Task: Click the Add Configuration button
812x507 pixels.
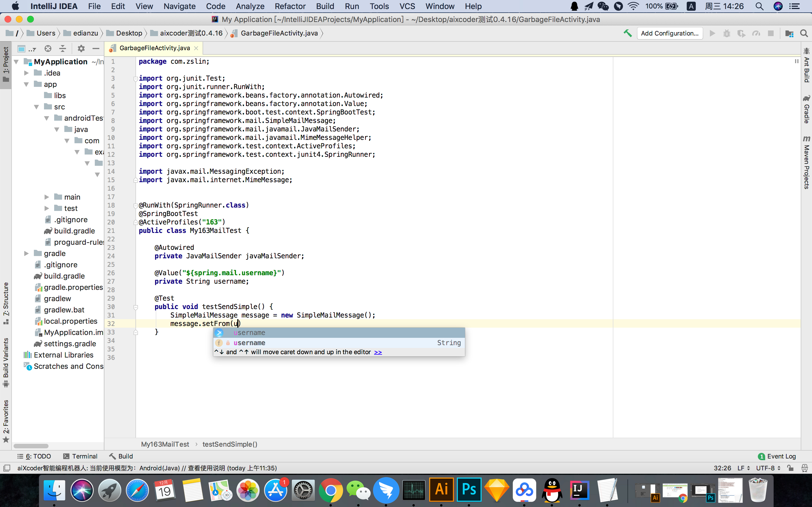Action: [x=670, y=33]
